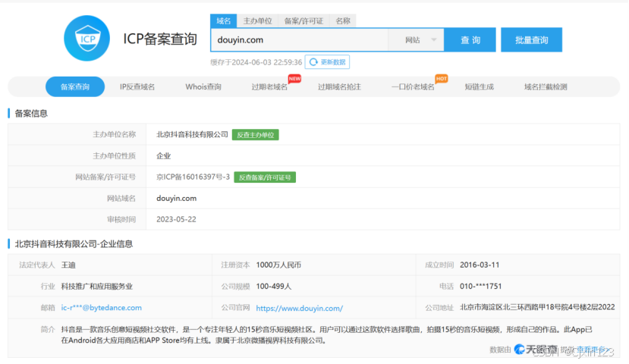Open the 网站 type dropdown
The image size is (629, 364).
pyautogui.click(x=417, y=40)
